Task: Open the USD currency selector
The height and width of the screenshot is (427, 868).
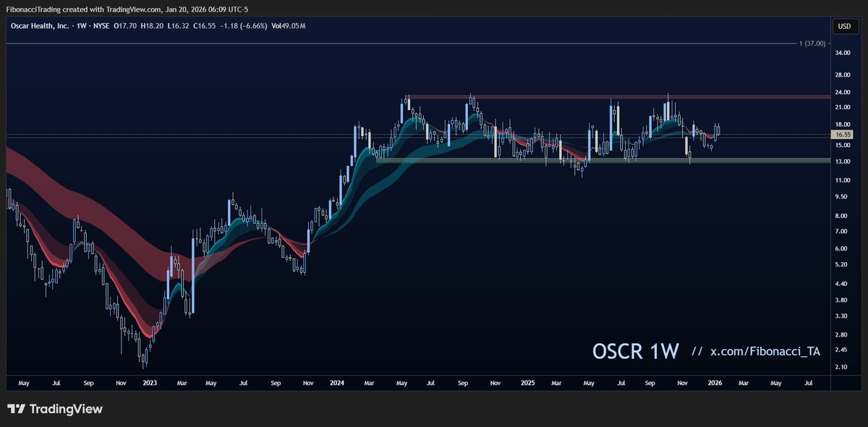Action: click(843, 26)
